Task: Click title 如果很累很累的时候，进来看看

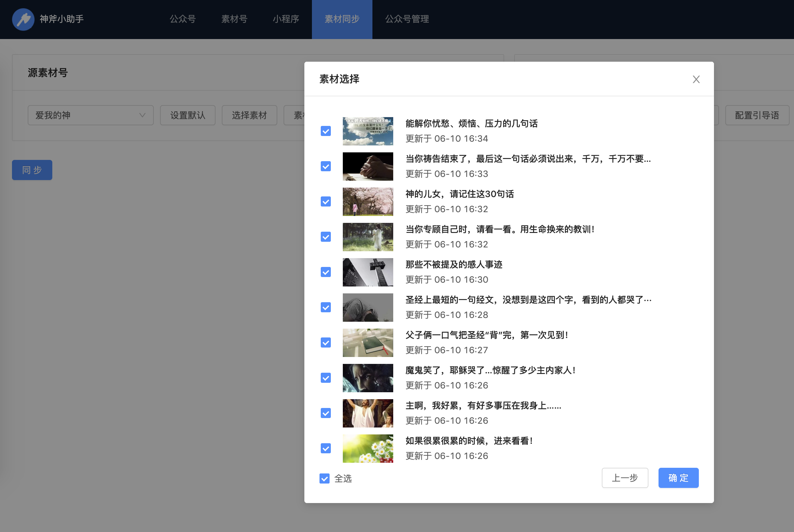Action: tap(469, 441)
